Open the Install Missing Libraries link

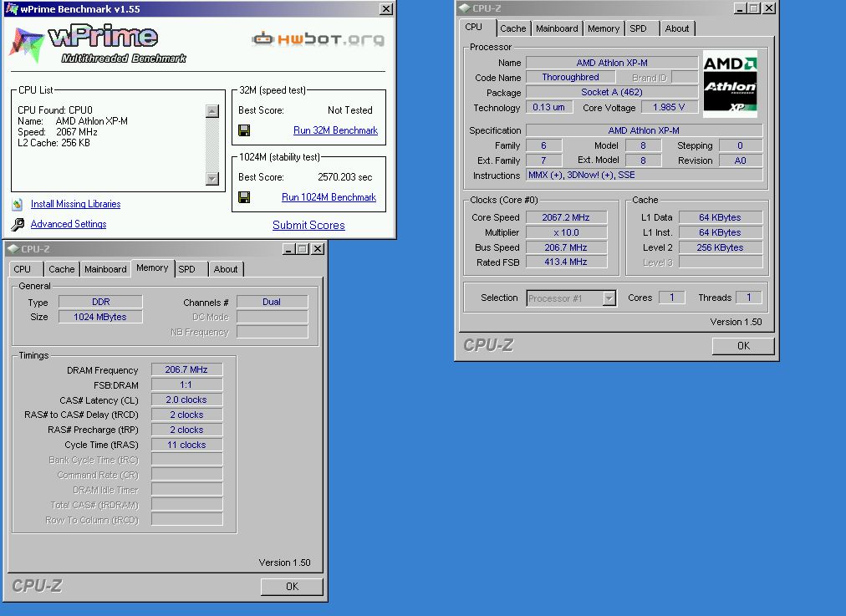point(75,204)
